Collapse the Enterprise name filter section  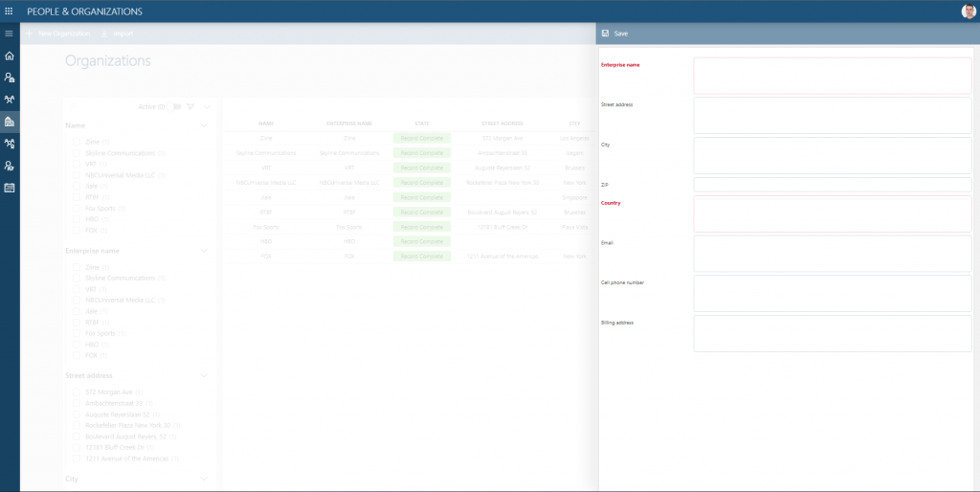coord(204,251)
